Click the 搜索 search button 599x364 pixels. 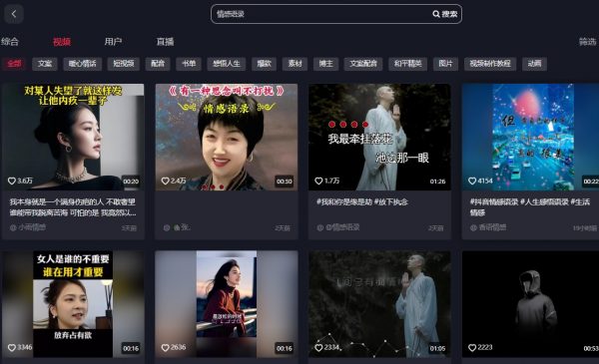pyautogui.click(x=445, y=14)
